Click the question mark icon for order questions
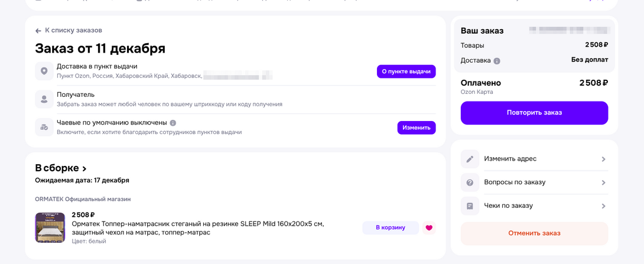 (x=470, y=182)
